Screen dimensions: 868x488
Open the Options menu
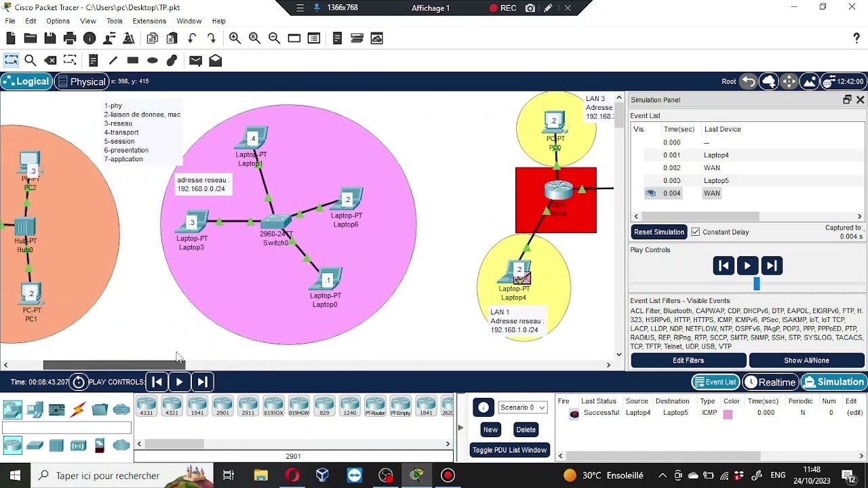click(58, 21)
